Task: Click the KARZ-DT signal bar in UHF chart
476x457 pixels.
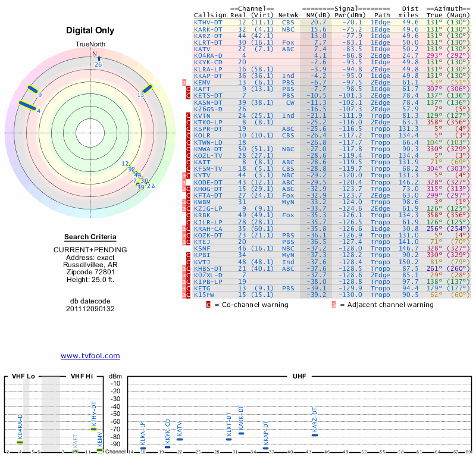Action: click(315, 435)
